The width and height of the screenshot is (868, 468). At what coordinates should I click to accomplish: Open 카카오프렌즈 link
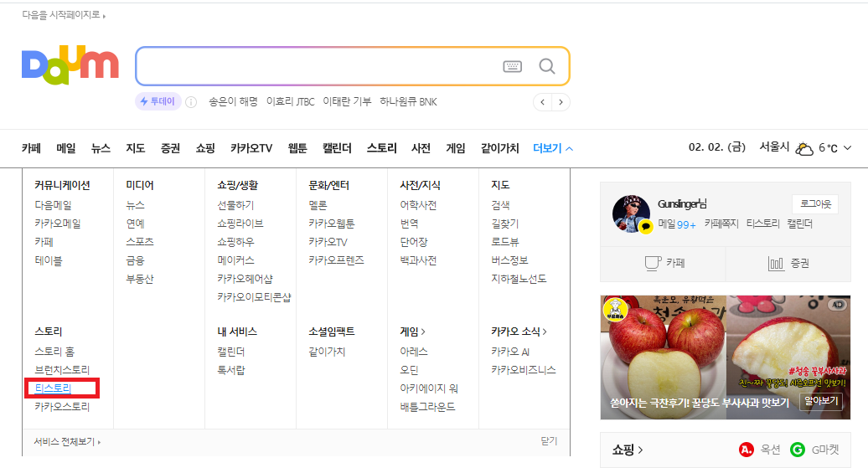point(336,260)
